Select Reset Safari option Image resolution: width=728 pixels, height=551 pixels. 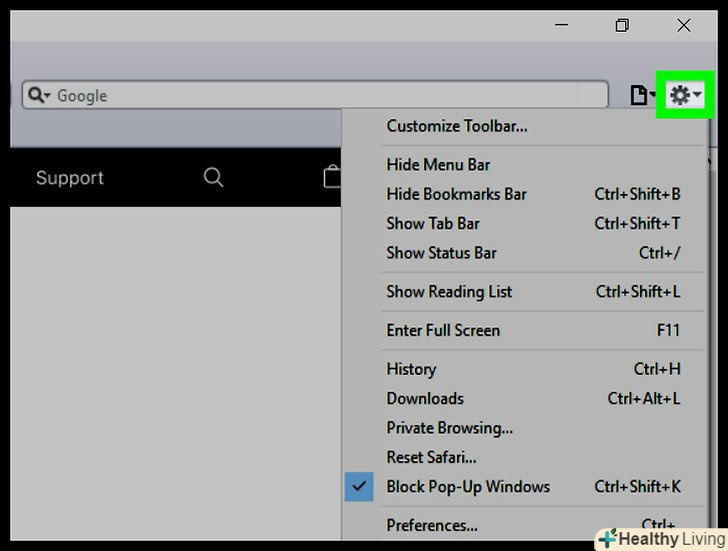click(x=431, y=457)
